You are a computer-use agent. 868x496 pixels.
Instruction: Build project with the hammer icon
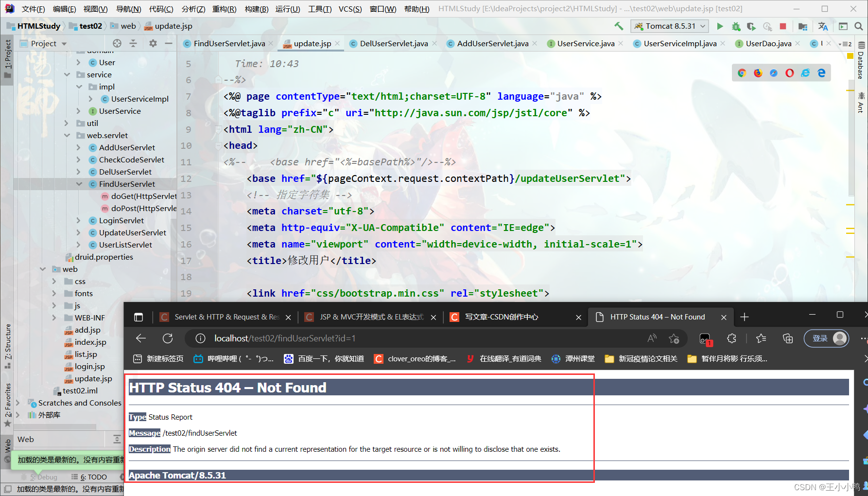[619, 26]
